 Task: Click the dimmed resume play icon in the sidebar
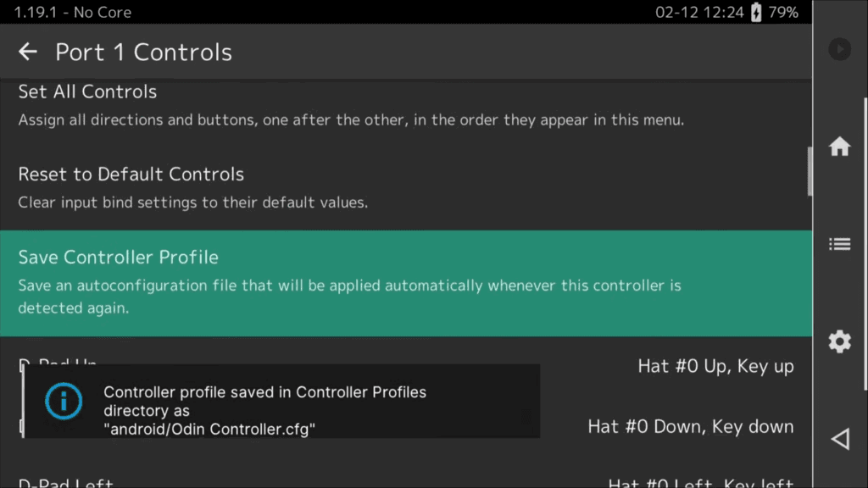pos(839,50)
